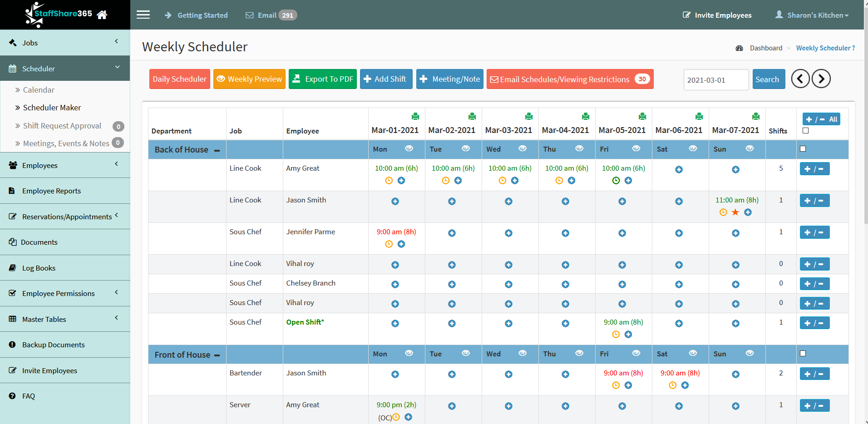This screenshot has width=868, height=424.
Task: Open Sharon's Kitchen account dropdown
Action: point(812,15)
